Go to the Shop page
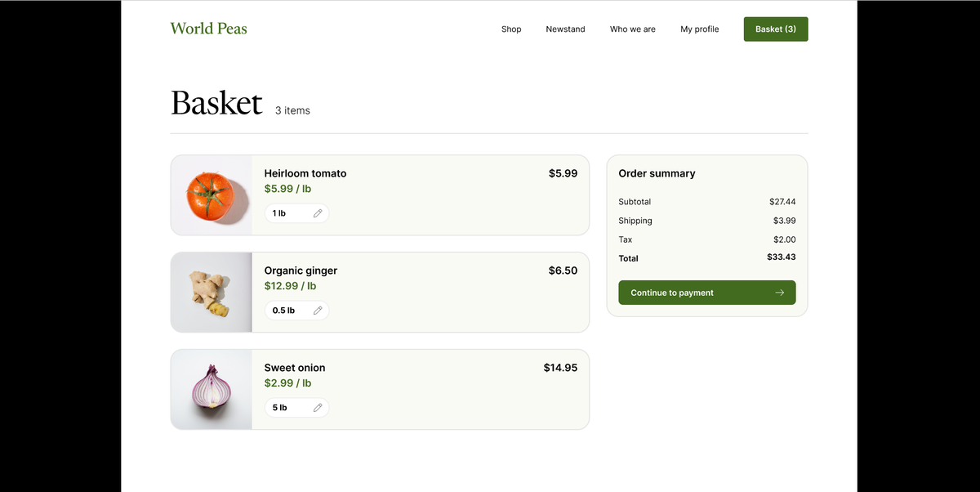The height and width of the screenshot is (492, 980). click(511, 29)
